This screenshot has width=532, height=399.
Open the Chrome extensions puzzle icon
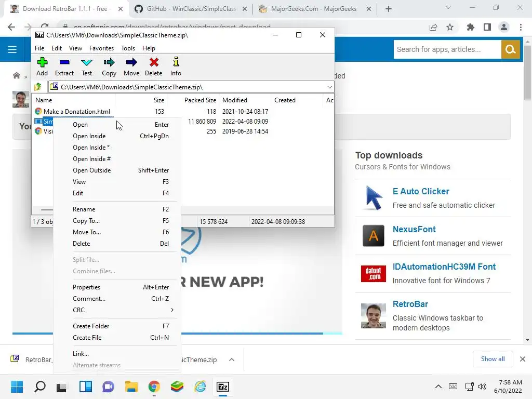[x=470, y=27]
